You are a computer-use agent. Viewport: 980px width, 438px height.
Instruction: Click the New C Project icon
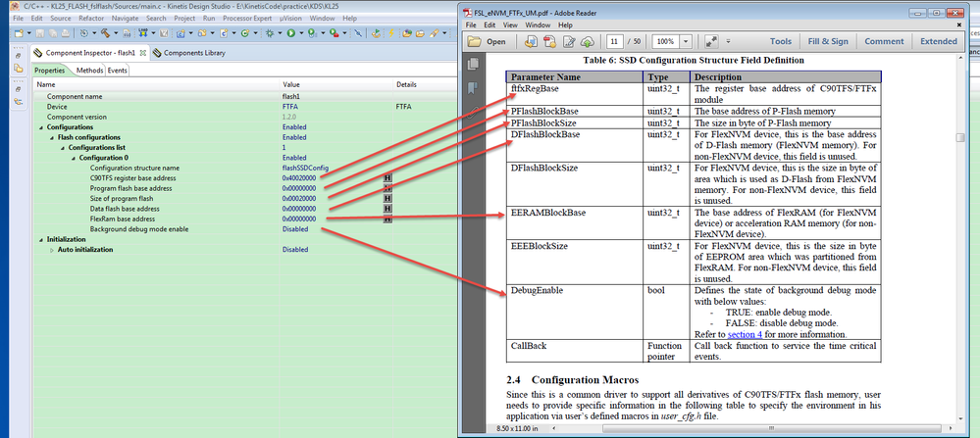pyautogui.click(x=180, y=33)
